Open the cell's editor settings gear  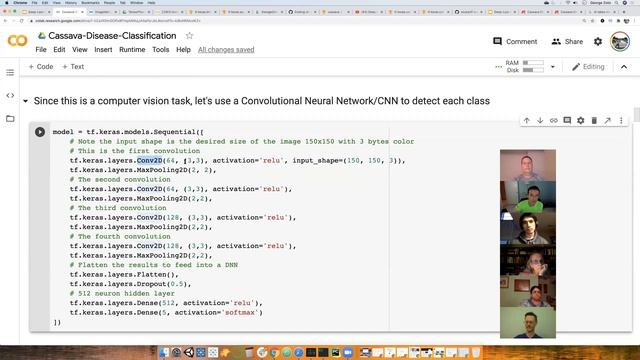pyautogui.click(x=580, y=120)
